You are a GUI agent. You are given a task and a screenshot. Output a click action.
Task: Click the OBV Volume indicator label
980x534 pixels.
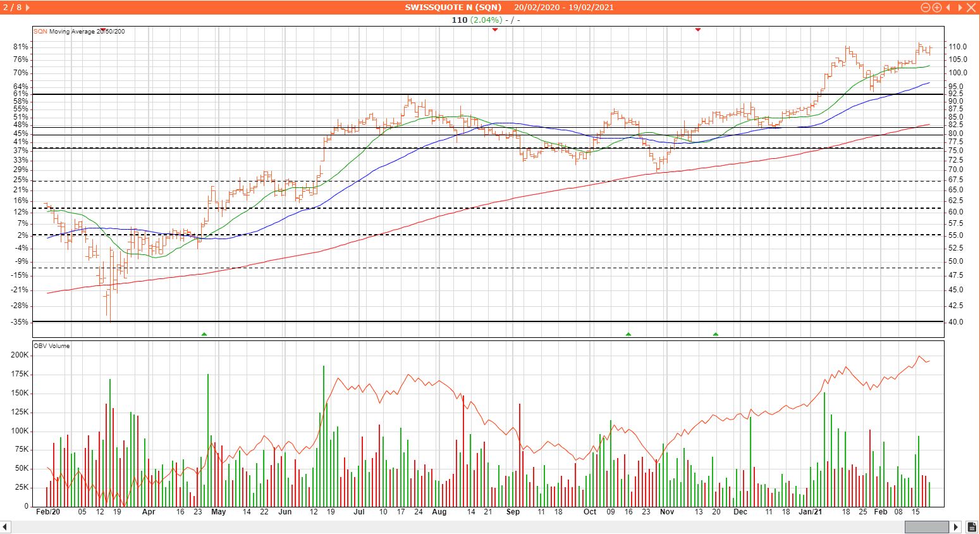52,346
